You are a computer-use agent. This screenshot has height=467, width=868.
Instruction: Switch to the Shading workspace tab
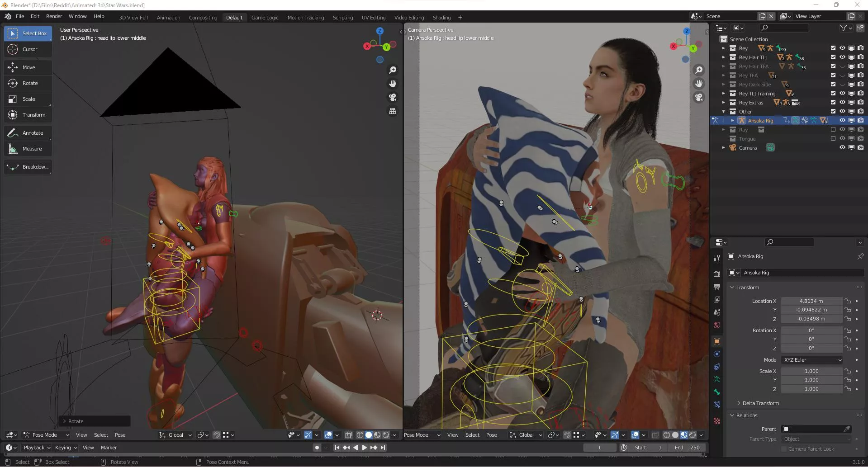pyautogui.click(x=441, y=18)
